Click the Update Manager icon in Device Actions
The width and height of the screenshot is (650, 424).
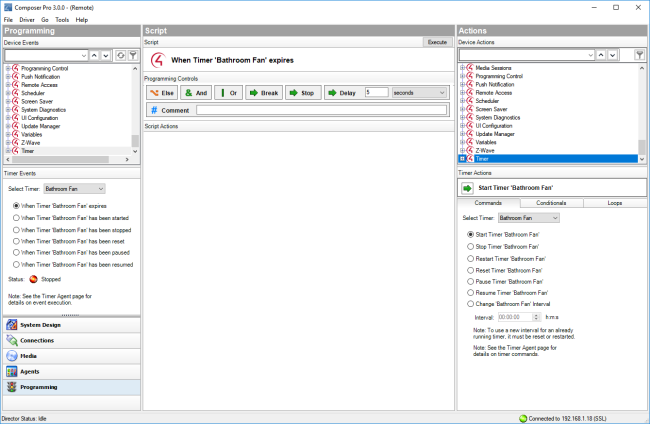point(470,133)
